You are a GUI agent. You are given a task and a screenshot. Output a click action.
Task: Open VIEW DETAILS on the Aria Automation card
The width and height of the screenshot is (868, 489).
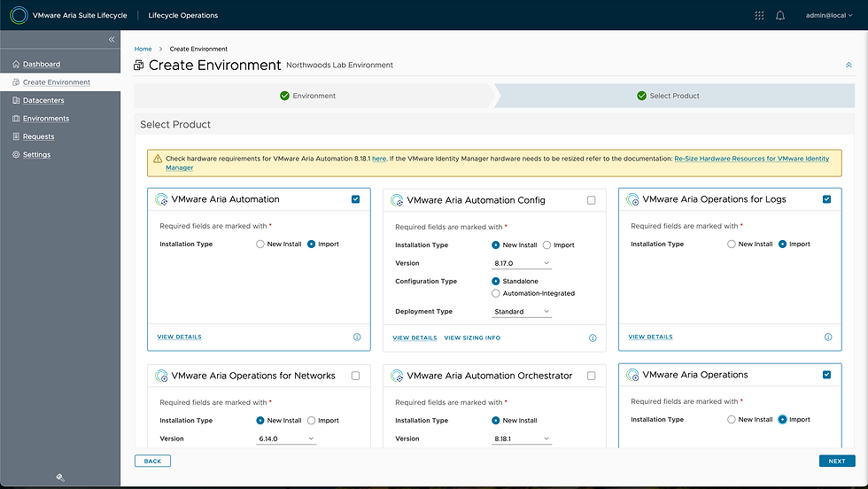pyautogui.click(x=179, y=337)
